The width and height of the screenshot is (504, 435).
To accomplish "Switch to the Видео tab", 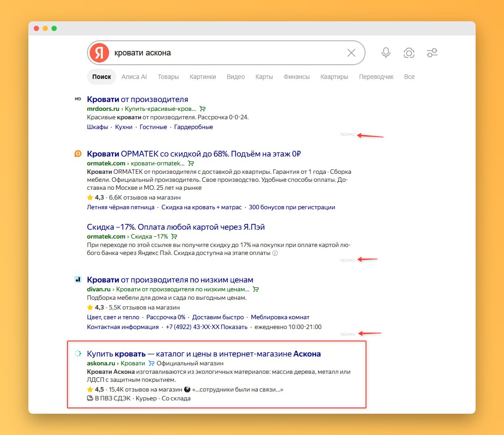I will pos(236,77).
